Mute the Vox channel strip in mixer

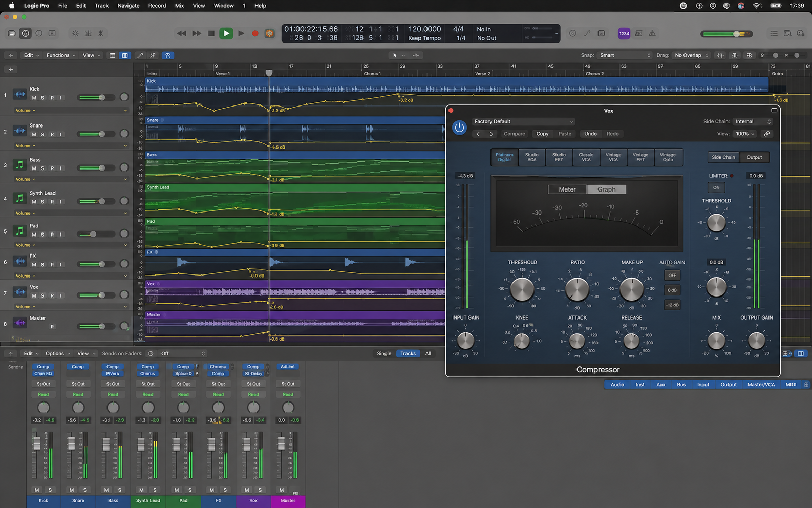coord(247,490)
